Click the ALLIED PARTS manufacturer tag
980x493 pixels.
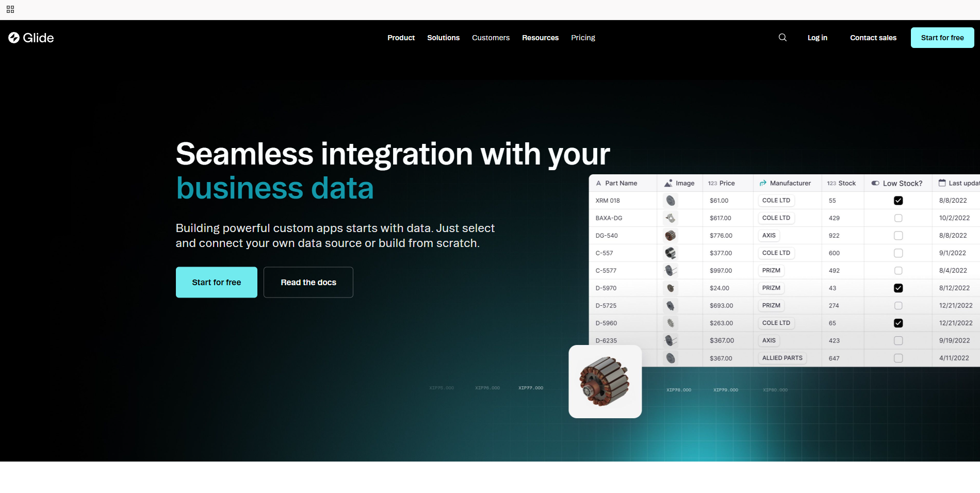click(782, 358)
